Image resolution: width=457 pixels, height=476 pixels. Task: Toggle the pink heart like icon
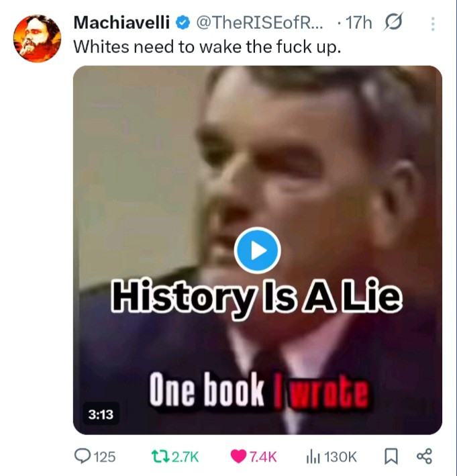point(238,457)
